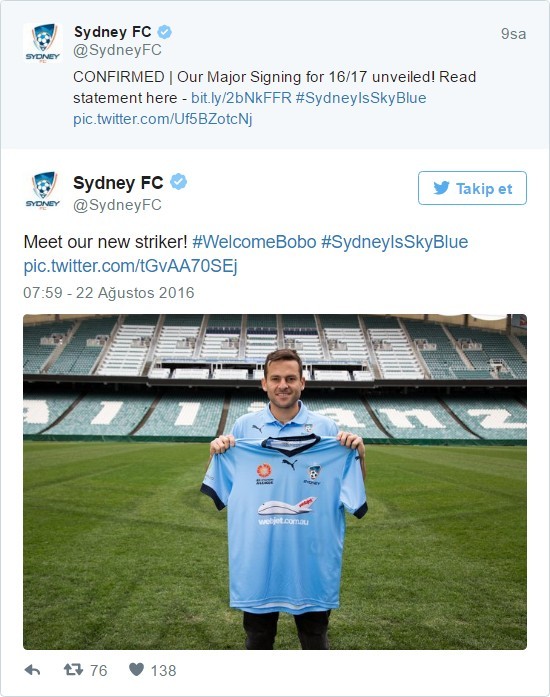Screen dimensions: 550x697
Task: Open the @SydneyFC handle in the main tweet
Action: point(117,205)
